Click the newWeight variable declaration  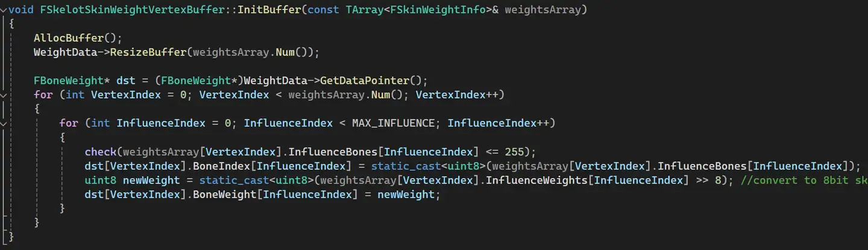click(x=151, y=180)
